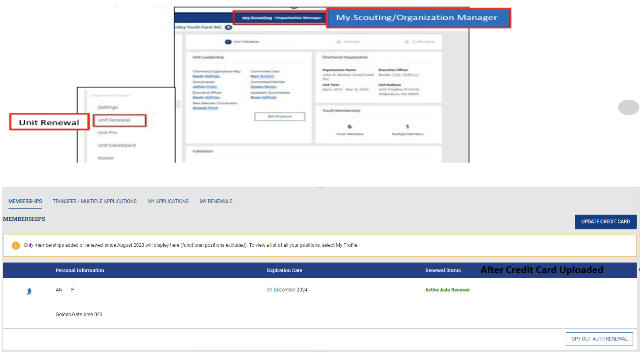Click the New Member Coordinator name link
This screenshot has height=355, width=644.
(205, 108)
